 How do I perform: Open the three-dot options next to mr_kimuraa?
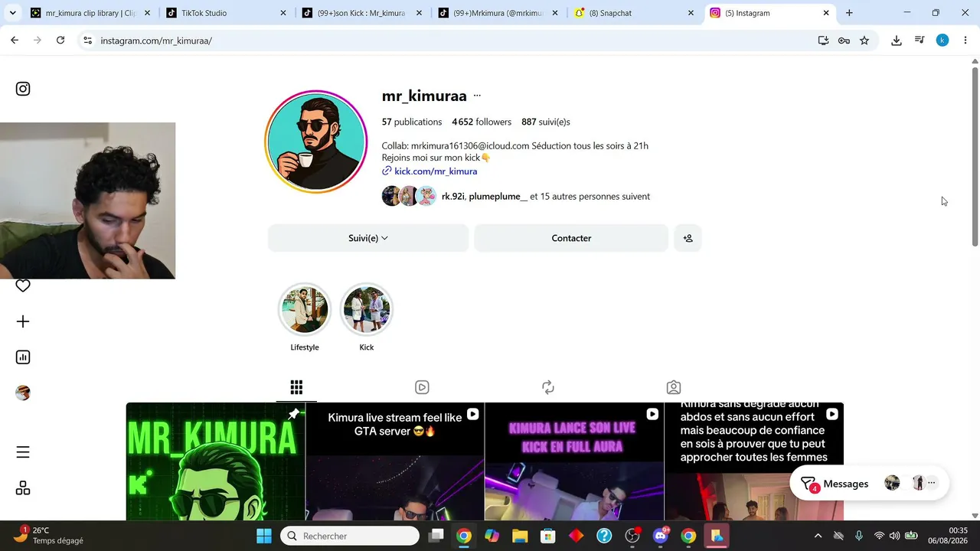pos(477,96)
